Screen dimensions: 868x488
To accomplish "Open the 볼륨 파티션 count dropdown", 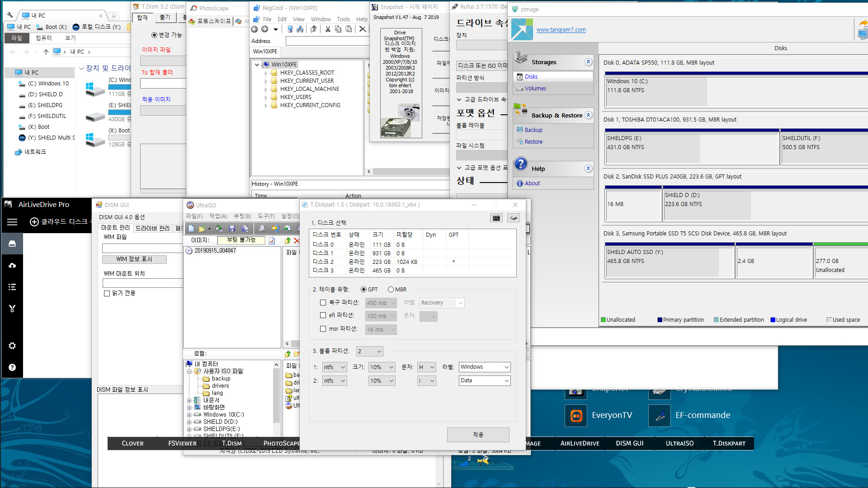I will coord(369,351).
